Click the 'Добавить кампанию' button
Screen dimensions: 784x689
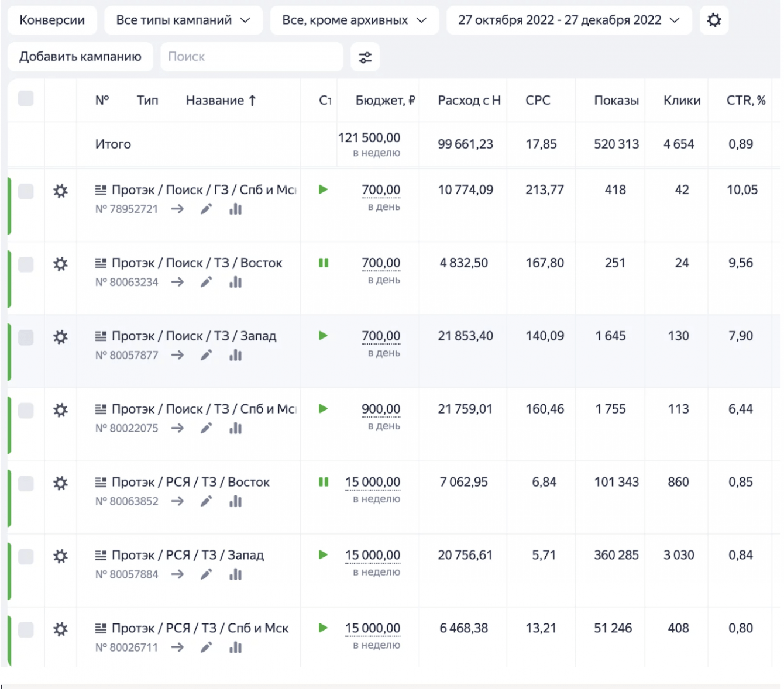(x=80, y=57)
